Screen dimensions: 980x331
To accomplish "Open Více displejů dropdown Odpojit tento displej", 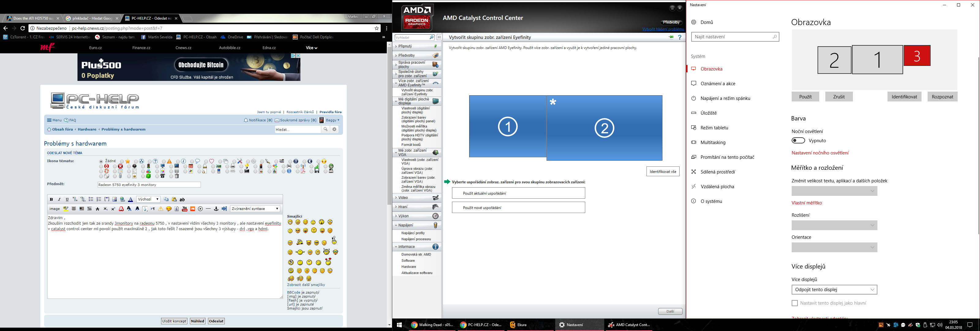I will pos(834,290).
